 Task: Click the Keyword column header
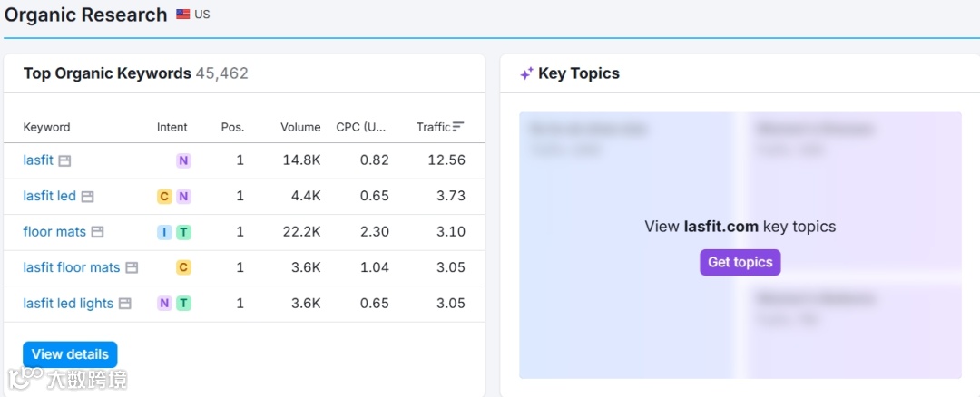coord(47,127)
